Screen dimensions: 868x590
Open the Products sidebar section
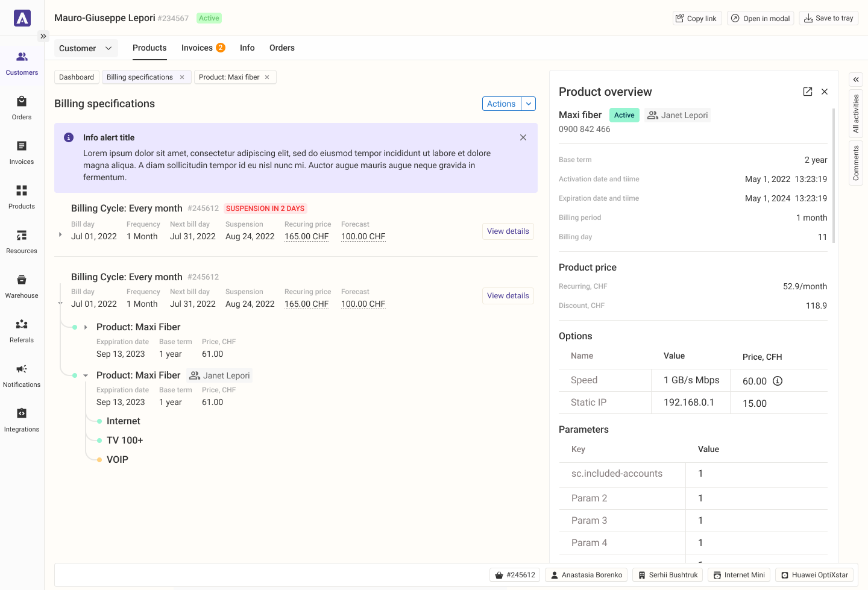(22, 197)
